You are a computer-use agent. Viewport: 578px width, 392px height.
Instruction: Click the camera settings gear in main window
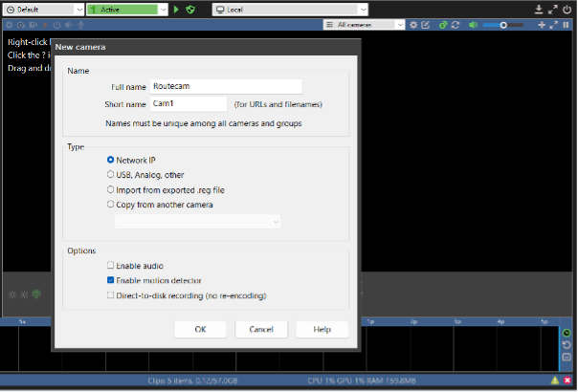10,25
